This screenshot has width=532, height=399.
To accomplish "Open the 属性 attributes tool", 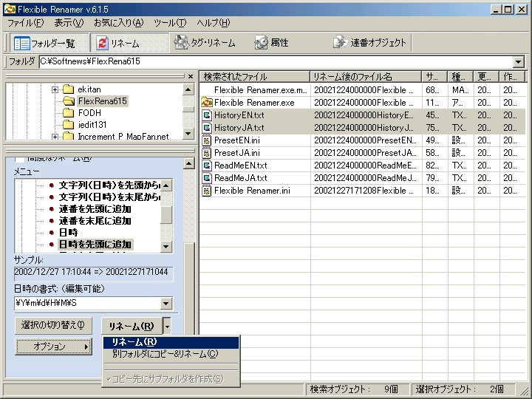I will (271, 43).
